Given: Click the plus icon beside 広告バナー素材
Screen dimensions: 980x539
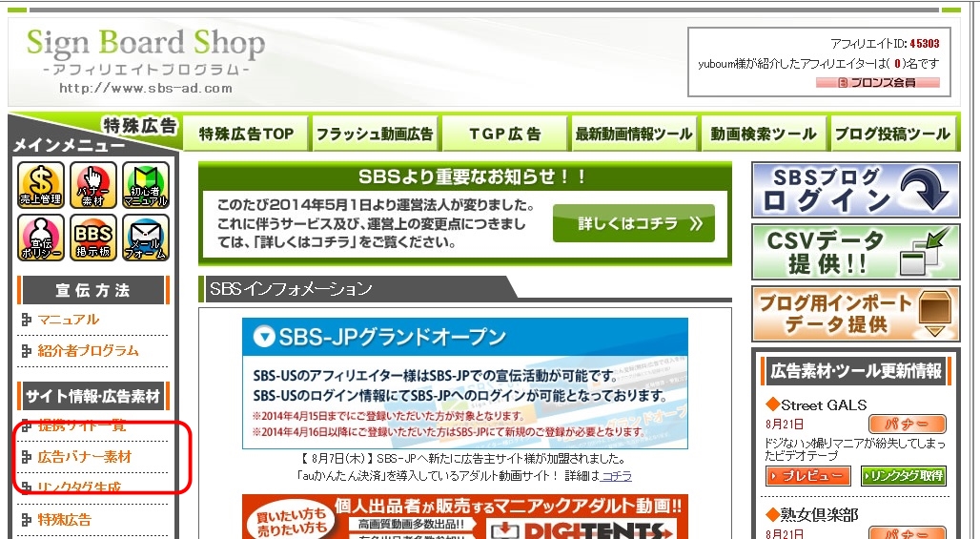Looking at the screenshot, I should [x=27, y=458].
